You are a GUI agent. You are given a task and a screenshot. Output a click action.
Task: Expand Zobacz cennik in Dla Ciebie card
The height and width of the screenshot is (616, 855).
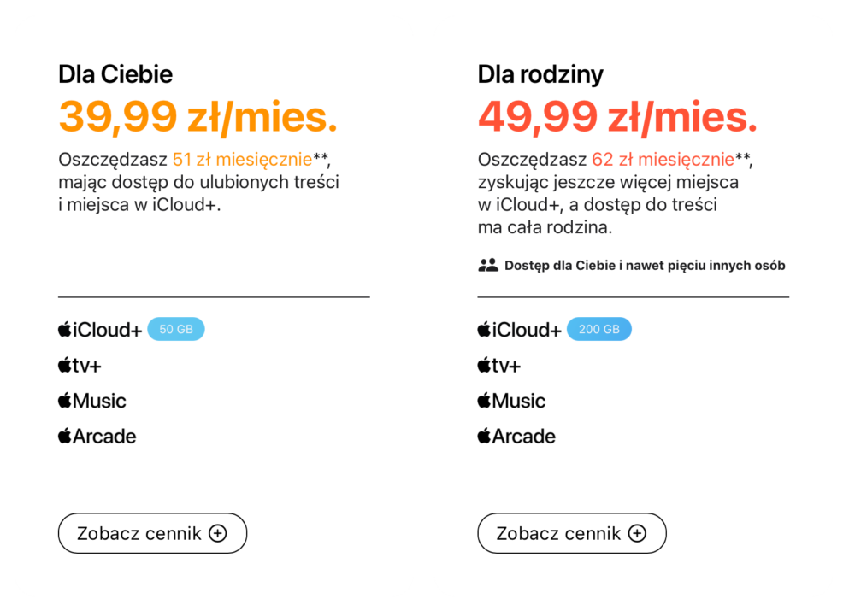(x=152, y=533)
